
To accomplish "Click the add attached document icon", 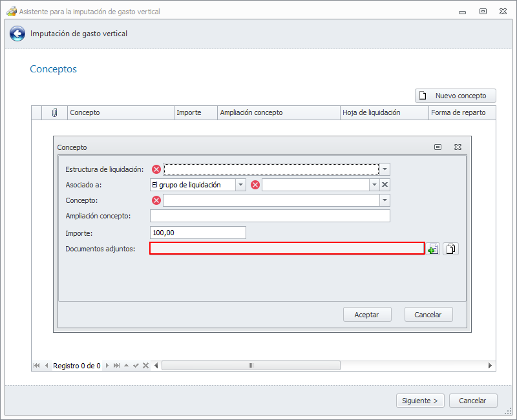I will point(433,249).
